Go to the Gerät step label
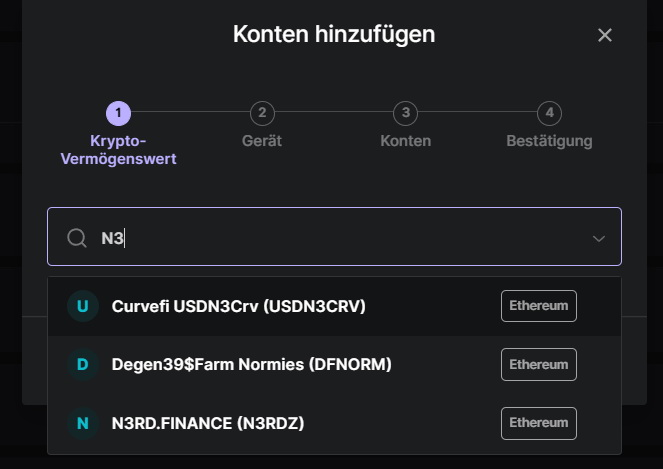The height and width of the screenshot is (469, 663). click(x=262, y=141)
